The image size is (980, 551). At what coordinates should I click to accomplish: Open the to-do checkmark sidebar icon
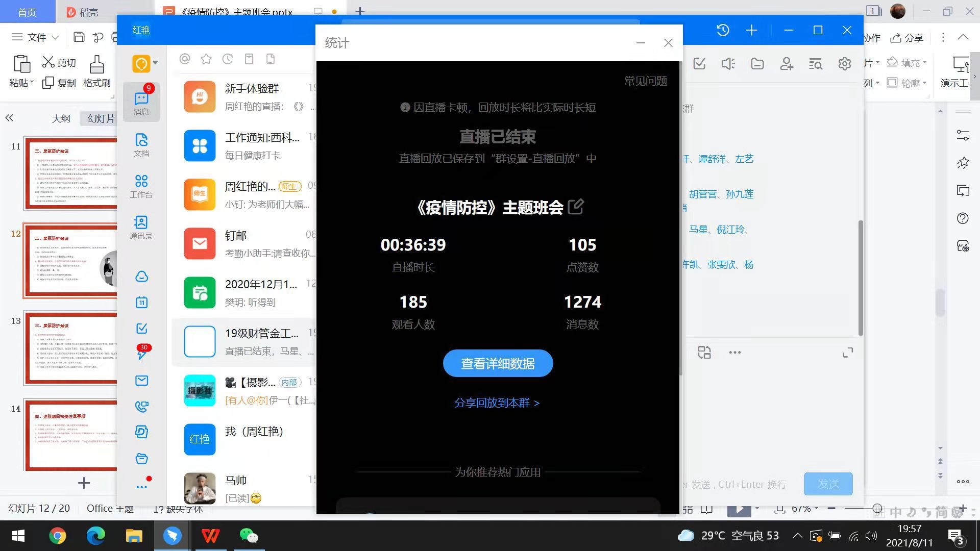coord(141,329)
